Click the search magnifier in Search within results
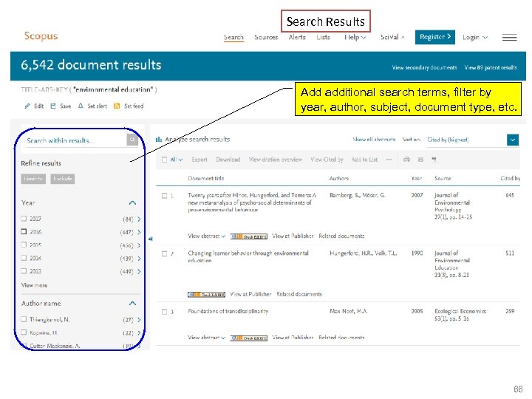Image resolution: width=532 pixels, height=399 pixels. pos(132,140)
